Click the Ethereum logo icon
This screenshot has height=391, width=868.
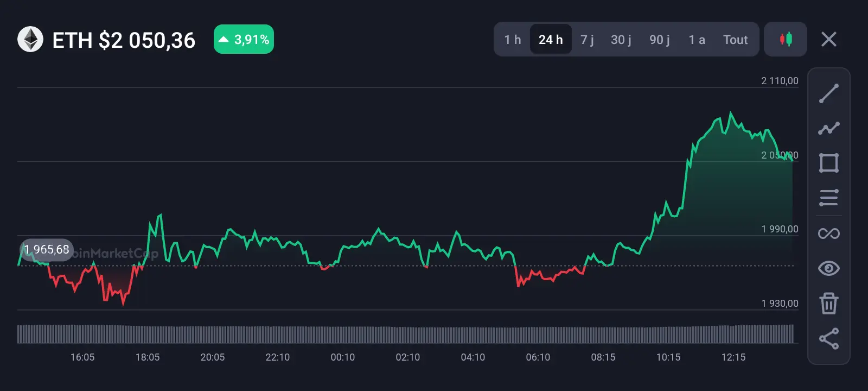click(x=30, y=39)
